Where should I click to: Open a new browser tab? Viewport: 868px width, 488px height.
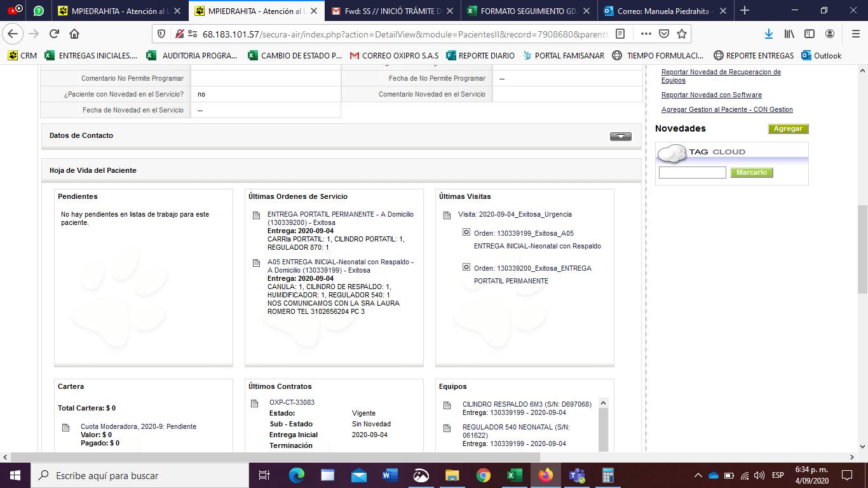745,10
